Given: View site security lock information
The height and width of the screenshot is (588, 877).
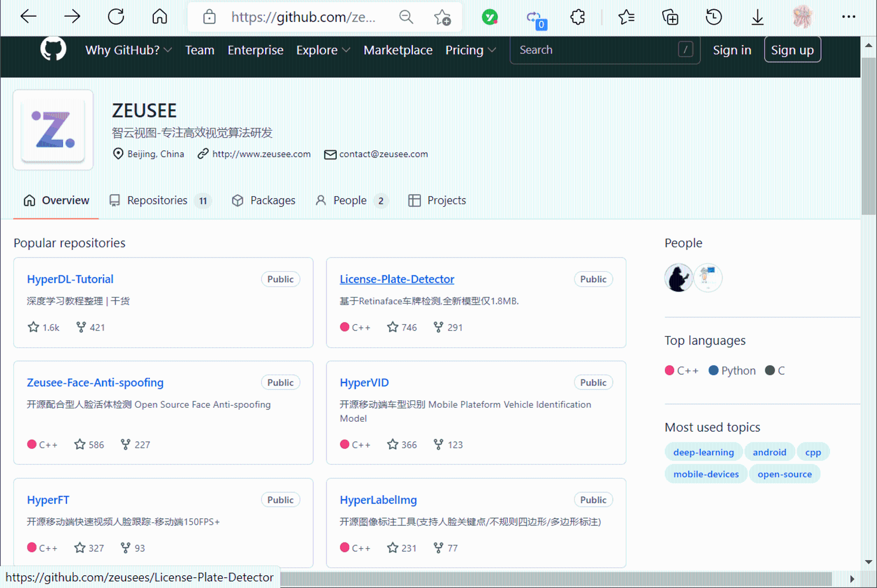Looking at the screenshot, I should click(209, 17).
